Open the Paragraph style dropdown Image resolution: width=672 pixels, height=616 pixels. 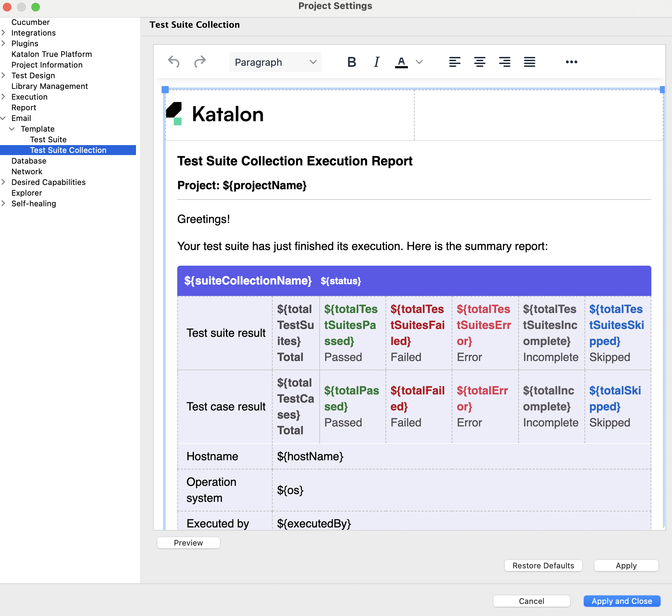tap(275, 62)
